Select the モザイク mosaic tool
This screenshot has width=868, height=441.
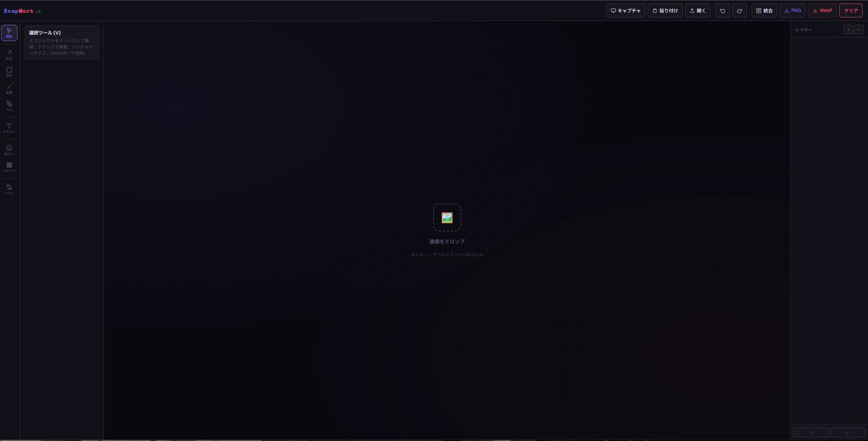point(9,167)
